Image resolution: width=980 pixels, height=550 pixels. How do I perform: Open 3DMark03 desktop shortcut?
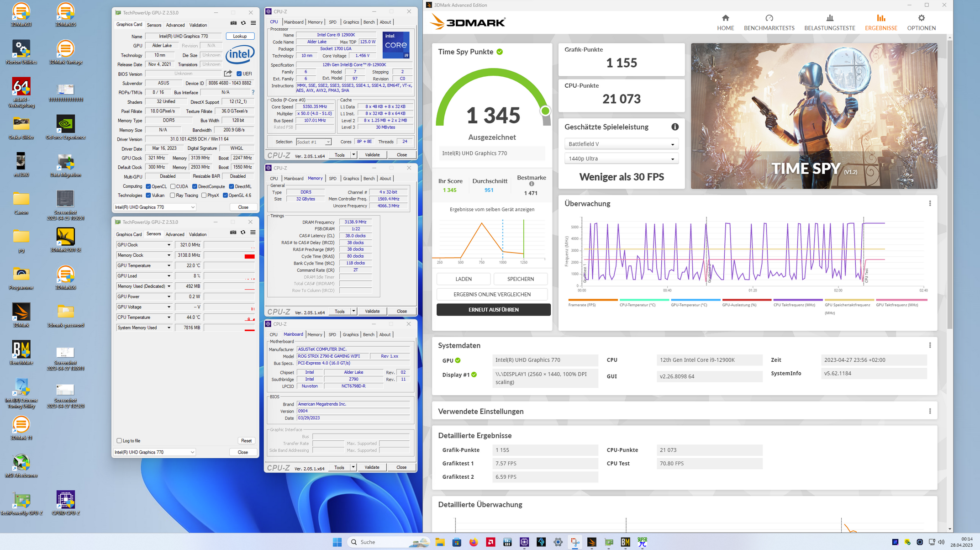[21, 14]
